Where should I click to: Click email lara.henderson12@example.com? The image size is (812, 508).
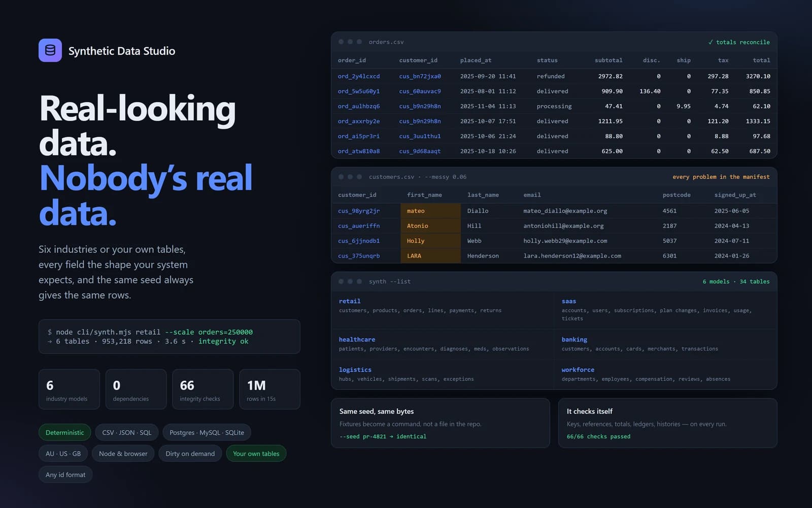click(572, 256)
